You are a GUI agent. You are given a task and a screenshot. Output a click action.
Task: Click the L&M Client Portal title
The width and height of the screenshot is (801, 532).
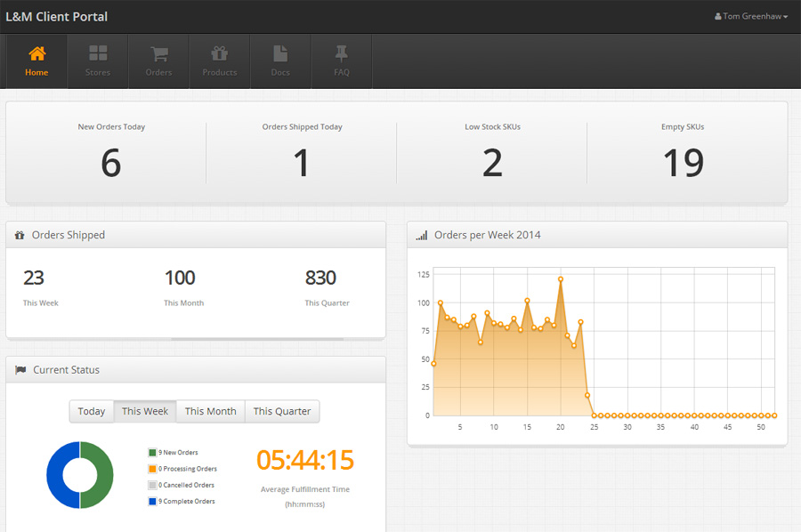(57, 17)
